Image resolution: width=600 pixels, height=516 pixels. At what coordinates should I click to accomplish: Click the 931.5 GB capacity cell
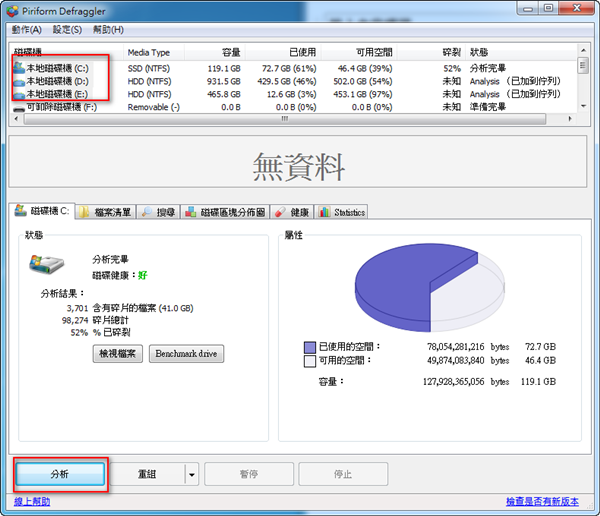[x=224, y=82]
